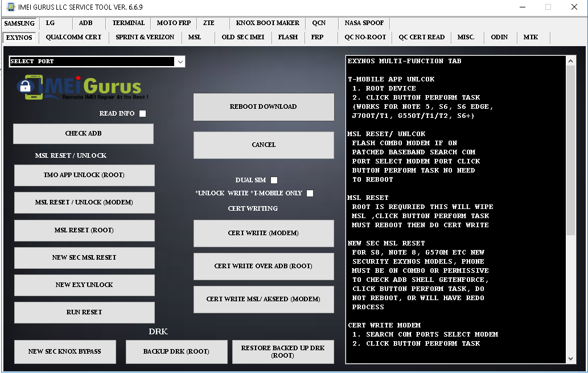This screenshot has width=588, height=373.
Task: Click the MSL RESET (ROOT) button
Action: point(84,231)
